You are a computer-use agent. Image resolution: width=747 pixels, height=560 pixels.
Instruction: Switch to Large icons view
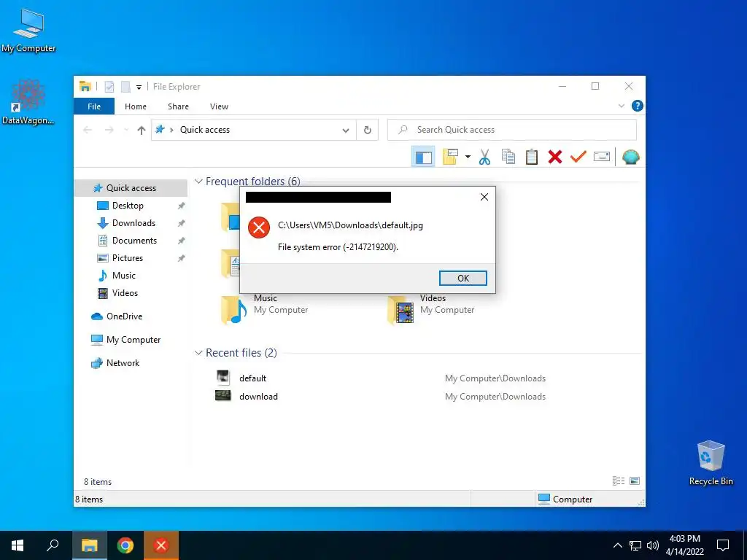635,481
